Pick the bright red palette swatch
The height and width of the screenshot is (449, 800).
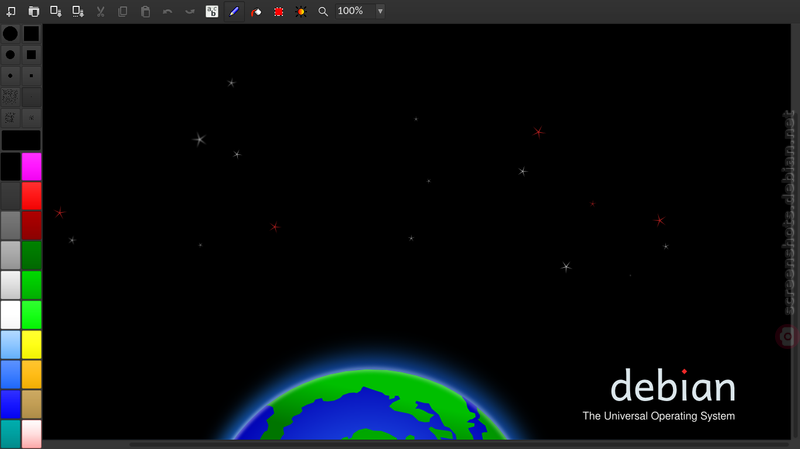32,196
